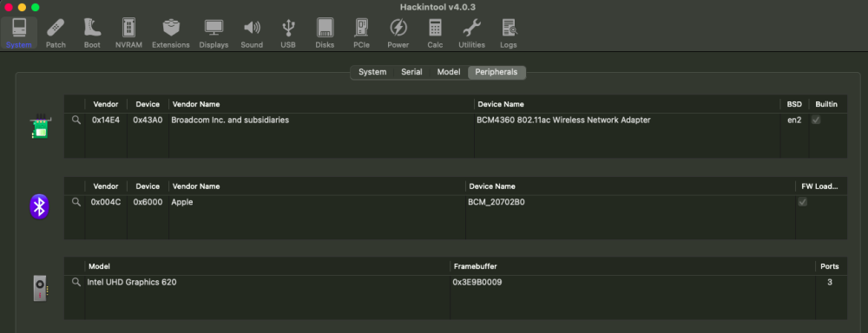Screen dimensions: 868x333
Task: Open the Displays toolbar section
Action: tap(214, 33)
